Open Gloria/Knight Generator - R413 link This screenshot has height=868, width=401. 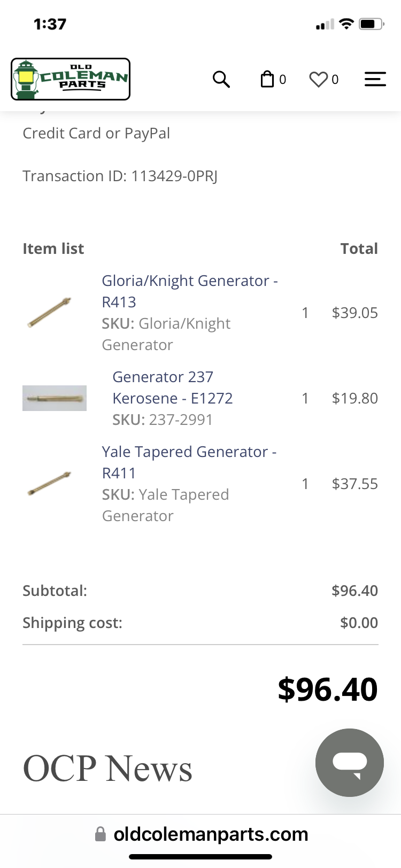click(189, 291)
